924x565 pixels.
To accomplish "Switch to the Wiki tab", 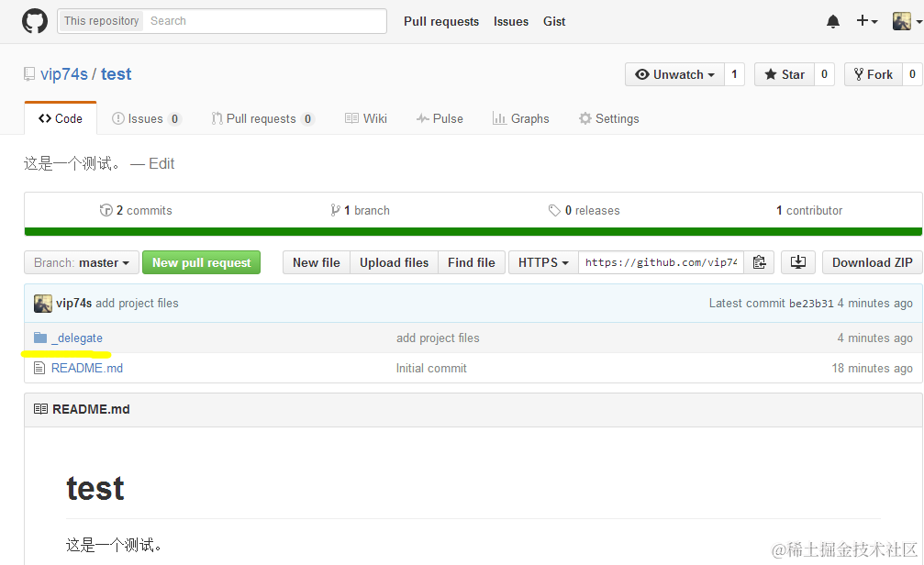I will 366,119.
